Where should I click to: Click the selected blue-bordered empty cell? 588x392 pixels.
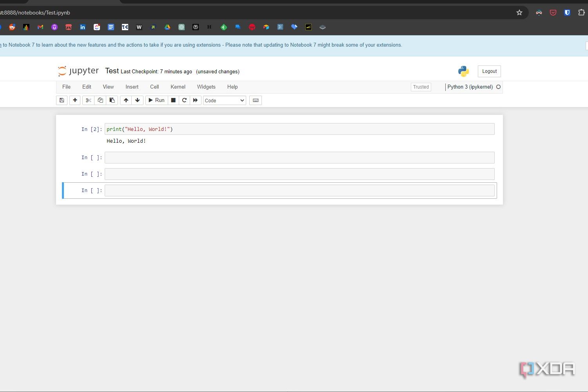click(x=299, y=191)
